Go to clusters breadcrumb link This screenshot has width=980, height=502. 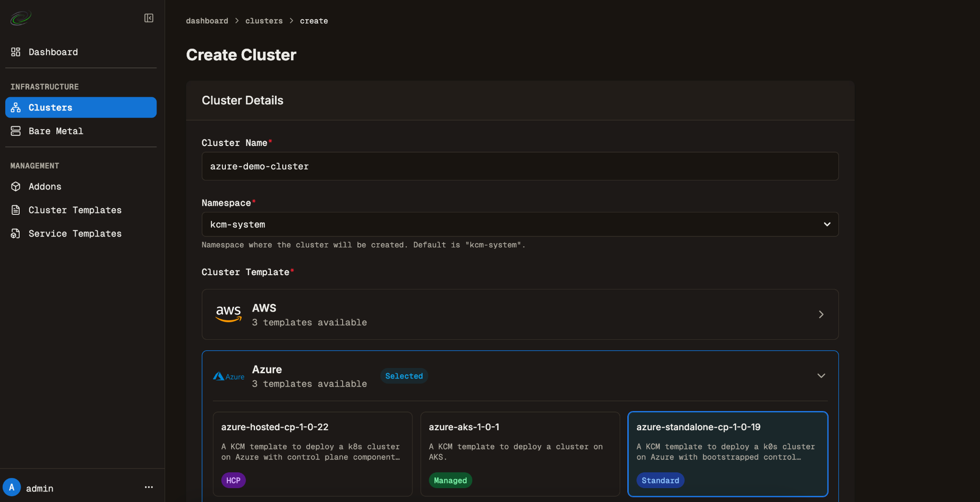[264, 21]
